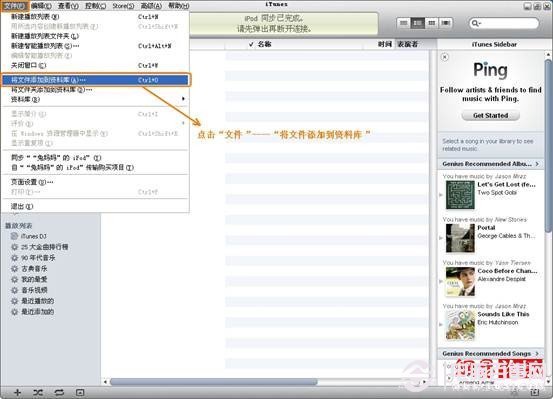
Task: Choose 新建播放列表文件夹 menu entry
Action: 95,36
